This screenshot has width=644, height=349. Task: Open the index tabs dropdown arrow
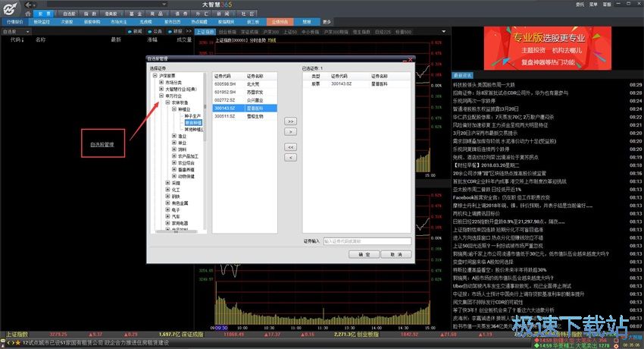click(443, 32)
